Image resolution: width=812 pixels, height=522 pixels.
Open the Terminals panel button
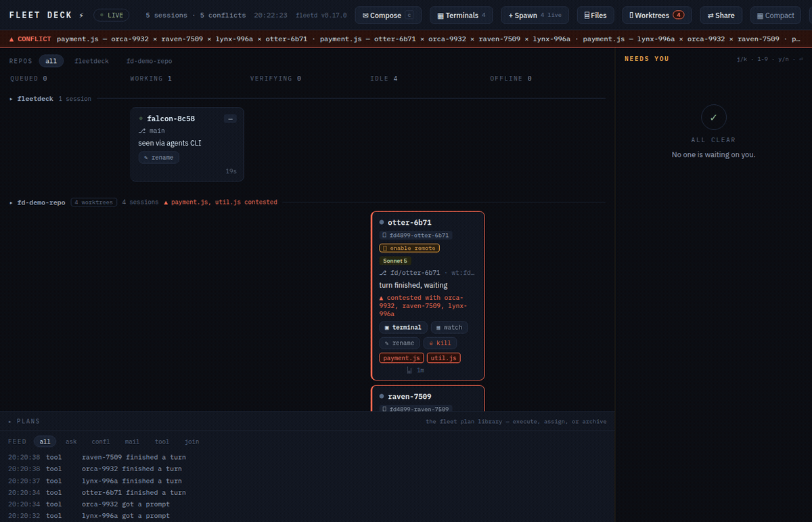click(x=461, y=15)
